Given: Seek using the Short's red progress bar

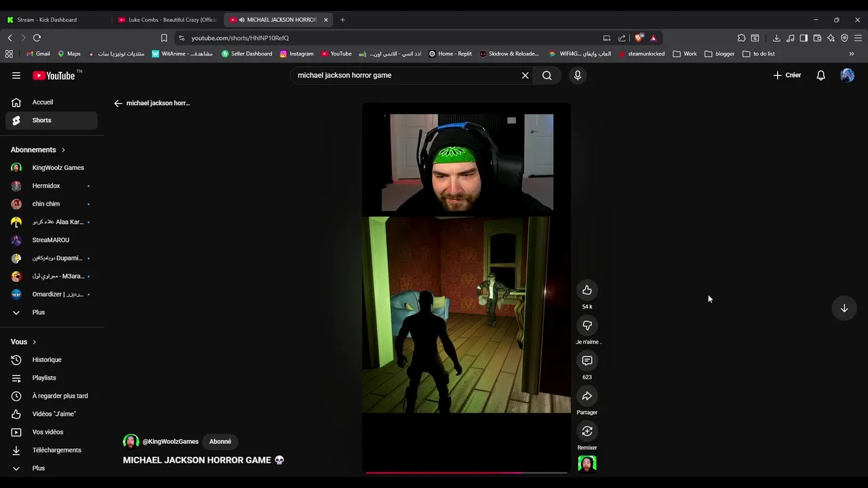Looking at the screenshot, I should click(467, 472).
